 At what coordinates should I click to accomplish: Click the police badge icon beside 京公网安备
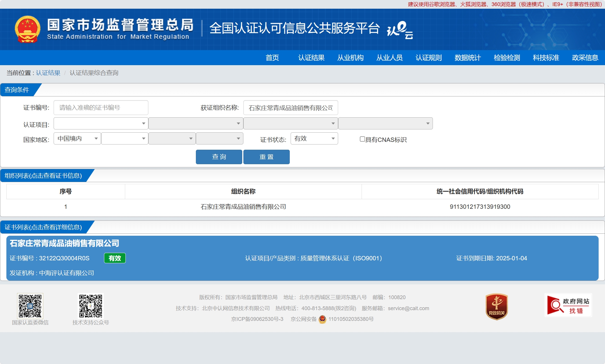[x=322, y=319]
